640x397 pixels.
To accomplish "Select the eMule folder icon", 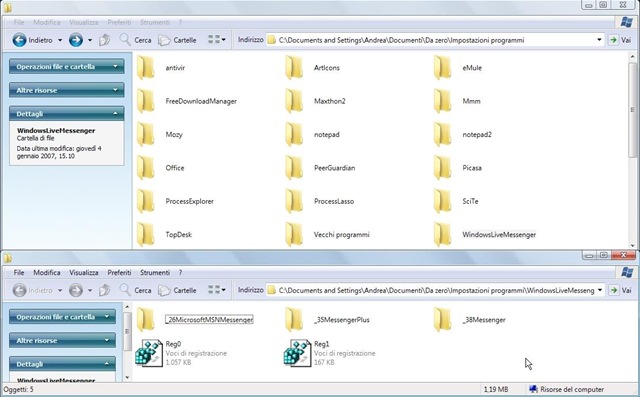I will tap(442, 68).
